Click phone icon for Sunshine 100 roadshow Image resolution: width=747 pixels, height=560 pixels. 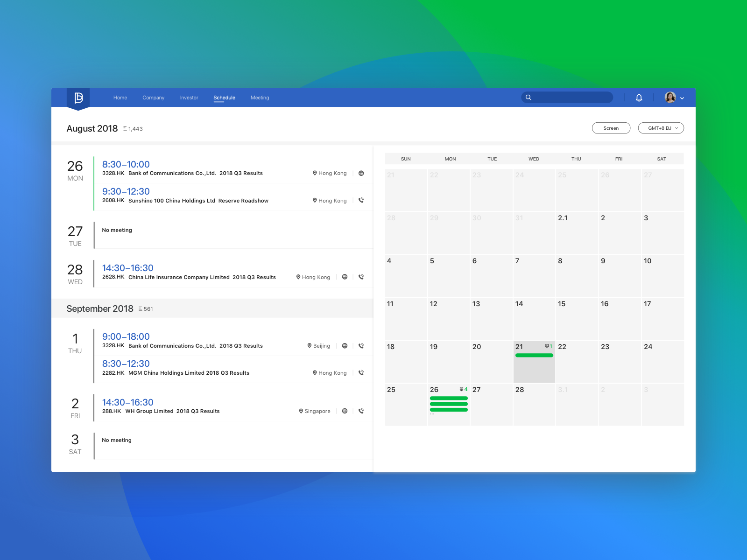(361, 200)
